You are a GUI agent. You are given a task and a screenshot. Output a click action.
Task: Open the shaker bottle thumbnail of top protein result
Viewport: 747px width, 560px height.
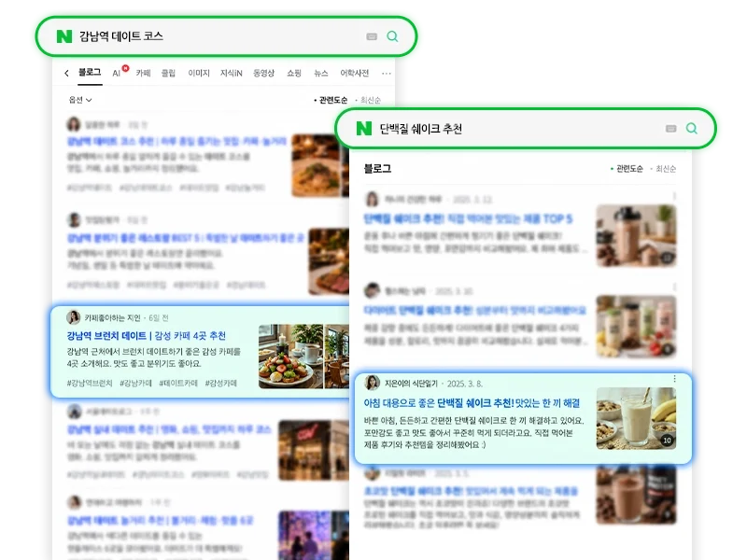tap(636, 236)
